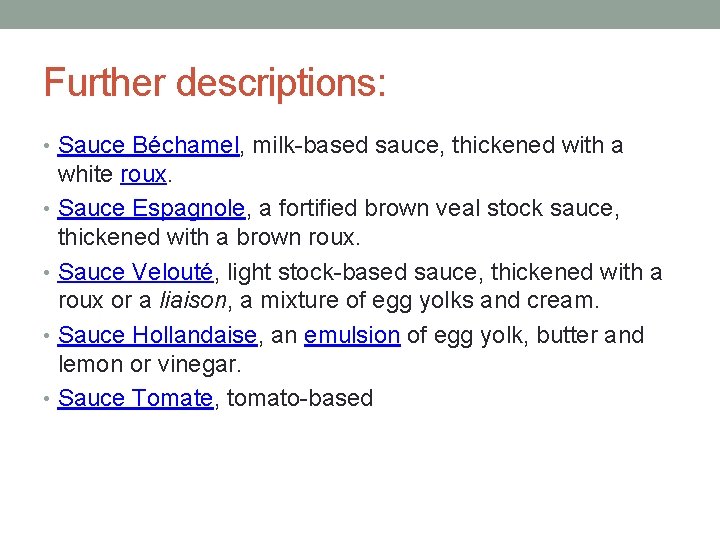The width and height of the screenshot is (720, 540).
Task: Click the emulsion hyperlink
Action: (352, 335)
